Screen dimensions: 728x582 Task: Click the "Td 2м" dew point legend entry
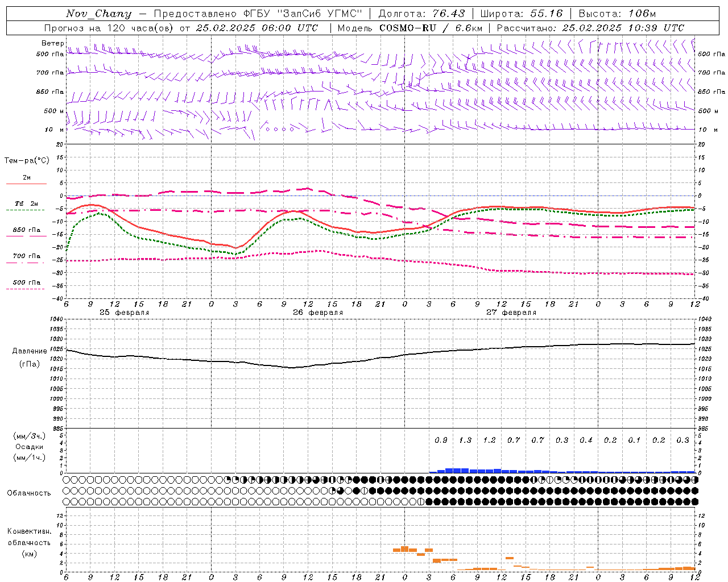pyautogui.click(x=27, y=203)
